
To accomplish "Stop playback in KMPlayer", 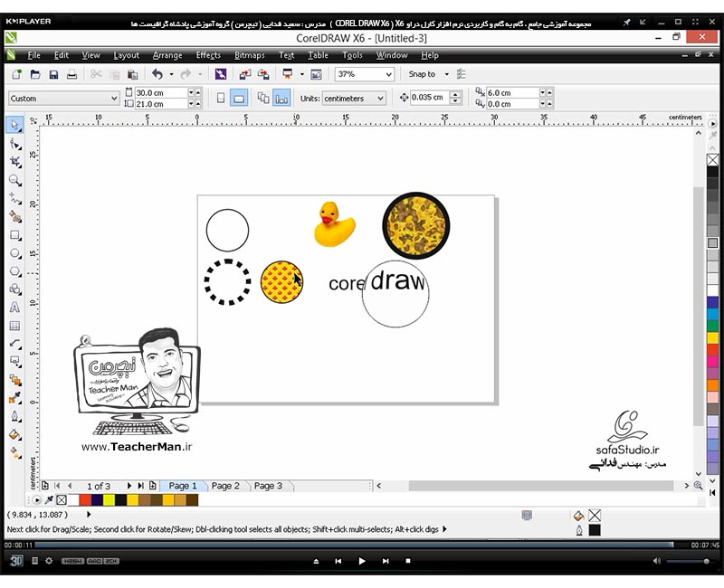I will click(x=408, y=561).
